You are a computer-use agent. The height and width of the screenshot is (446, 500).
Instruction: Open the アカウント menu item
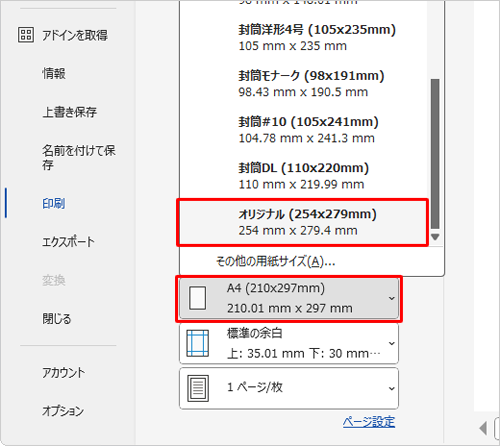(x=63, y=372)
